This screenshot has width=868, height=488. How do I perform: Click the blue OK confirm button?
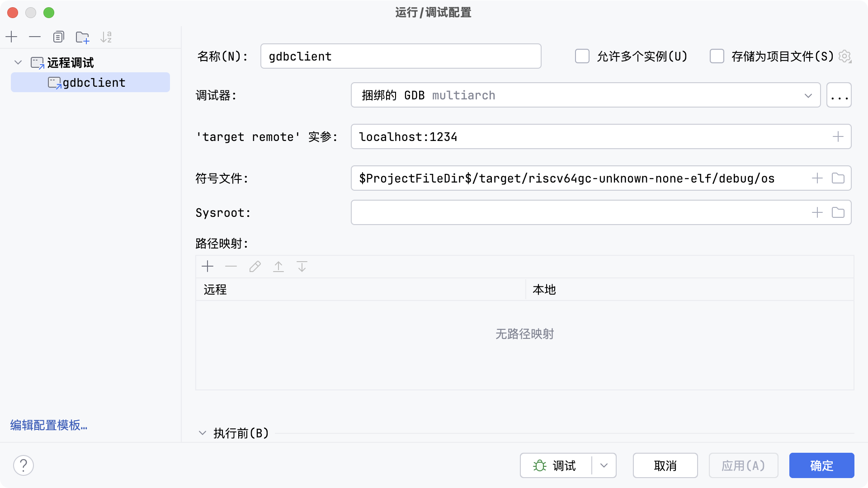coord(821,465)
